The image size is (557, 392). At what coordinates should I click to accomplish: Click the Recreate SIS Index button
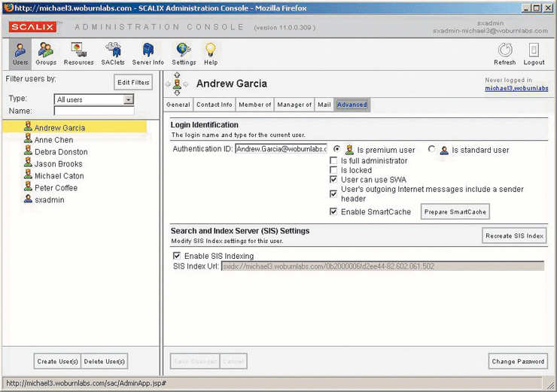click(514, 236)
